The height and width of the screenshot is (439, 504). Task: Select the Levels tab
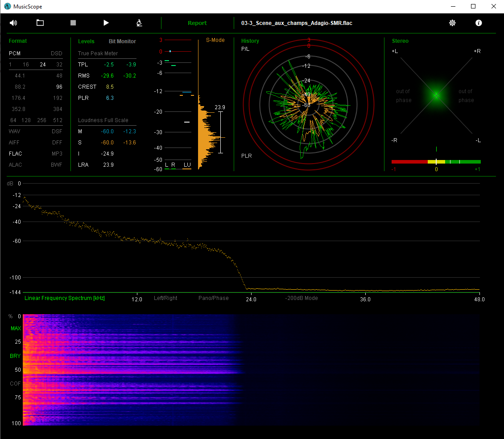86,41
